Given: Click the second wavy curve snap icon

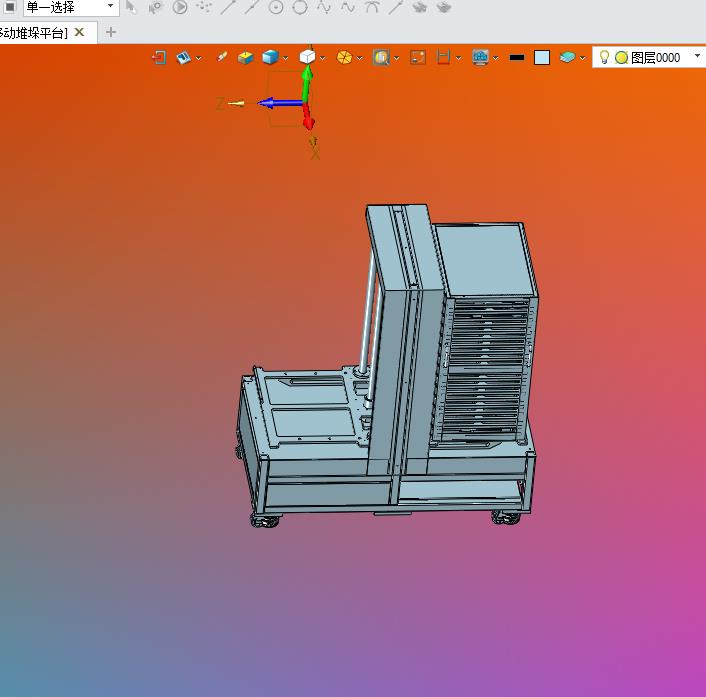Looking at the screenshot, I should point(348,7).
